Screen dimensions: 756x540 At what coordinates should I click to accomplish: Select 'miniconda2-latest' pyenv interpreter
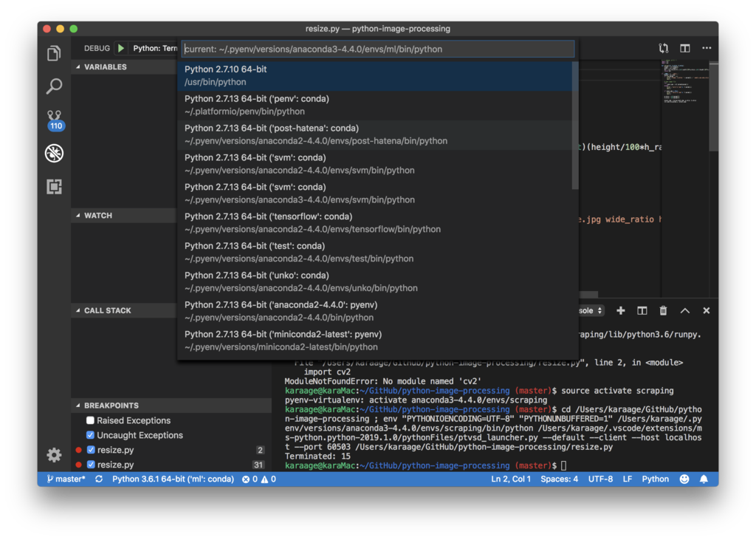375,341
